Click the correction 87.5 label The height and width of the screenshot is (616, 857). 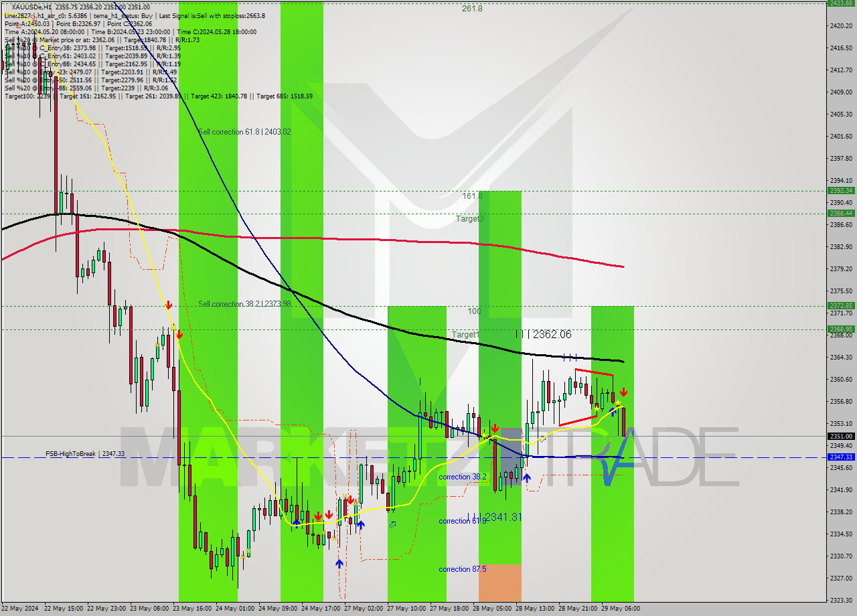(463, 569)
